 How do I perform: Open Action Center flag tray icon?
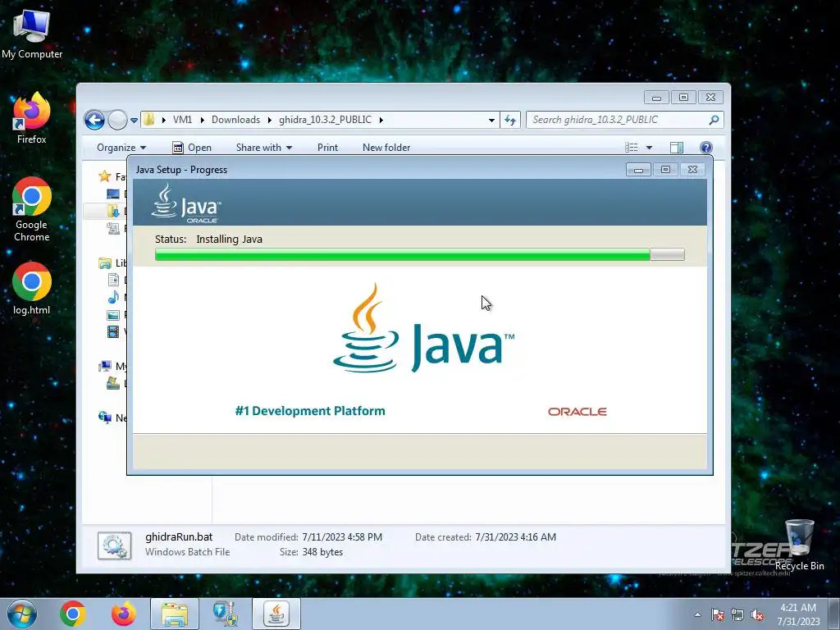click(x=717, y=614)
